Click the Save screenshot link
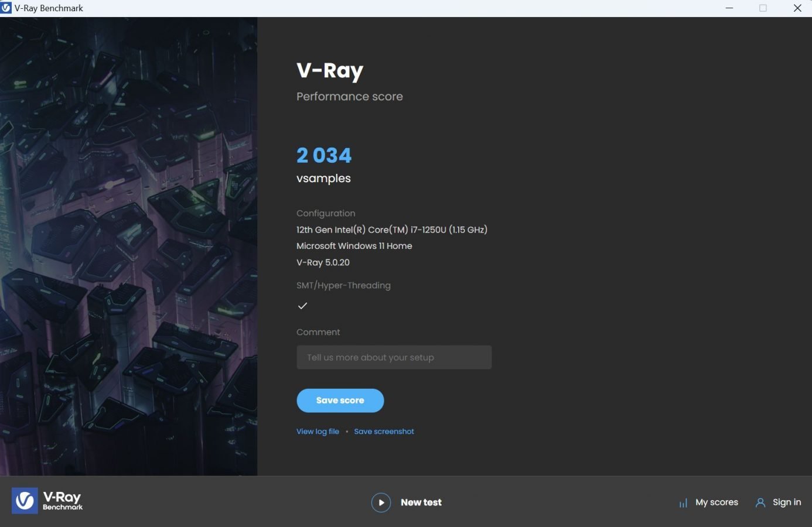Screen dimensions: 812x527 pos(384,432)
